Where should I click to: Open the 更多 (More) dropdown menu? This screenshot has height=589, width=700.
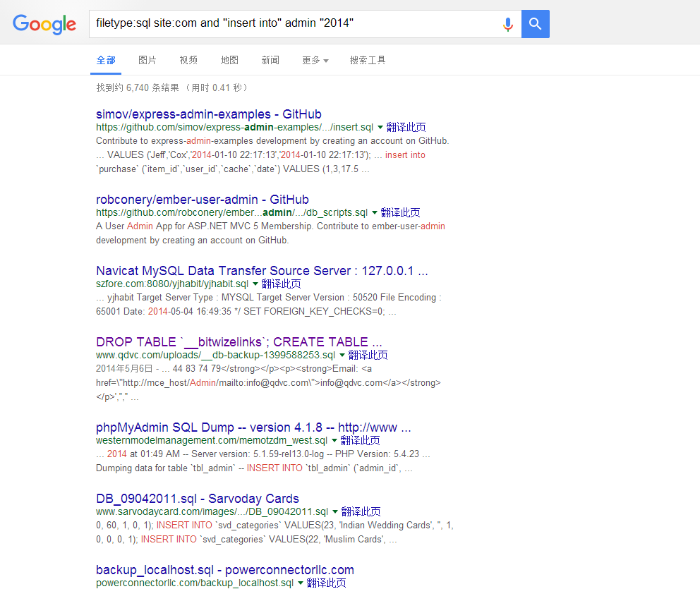click(x=315, y=60)
